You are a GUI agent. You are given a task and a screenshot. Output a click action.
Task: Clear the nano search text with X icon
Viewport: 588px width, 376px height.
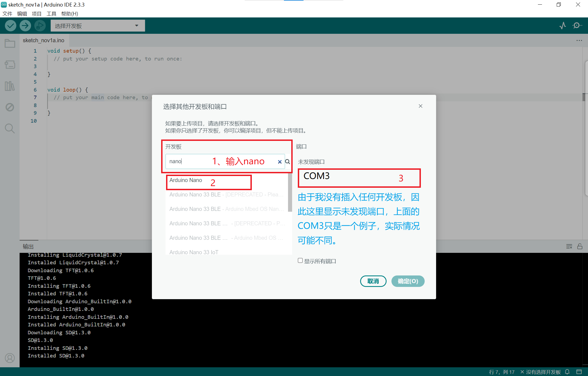click(280, 162)
